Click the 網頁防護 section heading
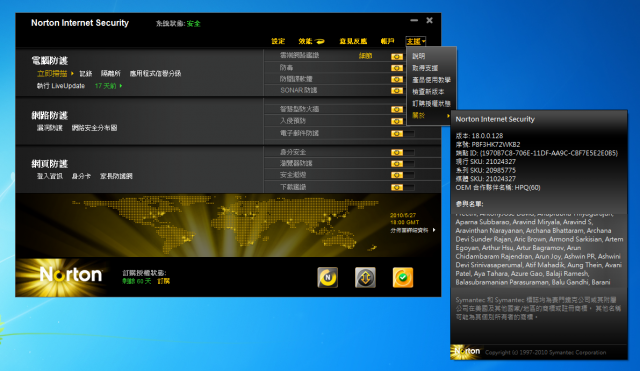640x371 pixels. click(x=50, y=164)
